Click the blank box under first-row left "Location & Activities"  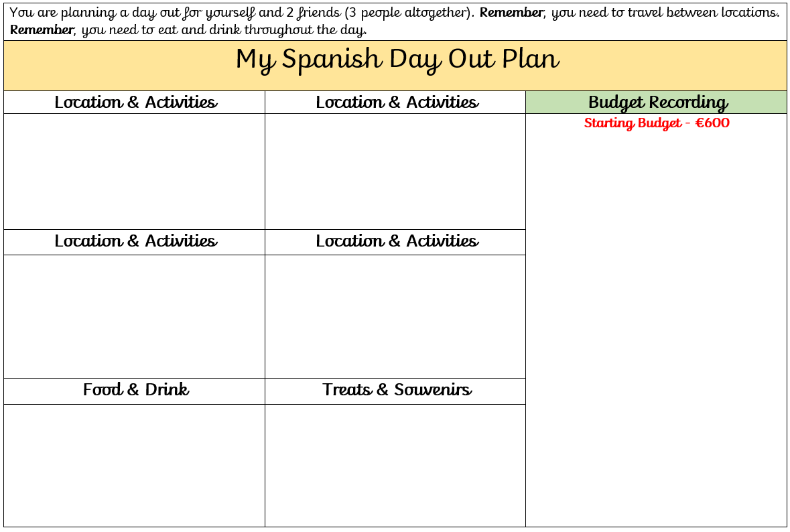pos(134,172)
